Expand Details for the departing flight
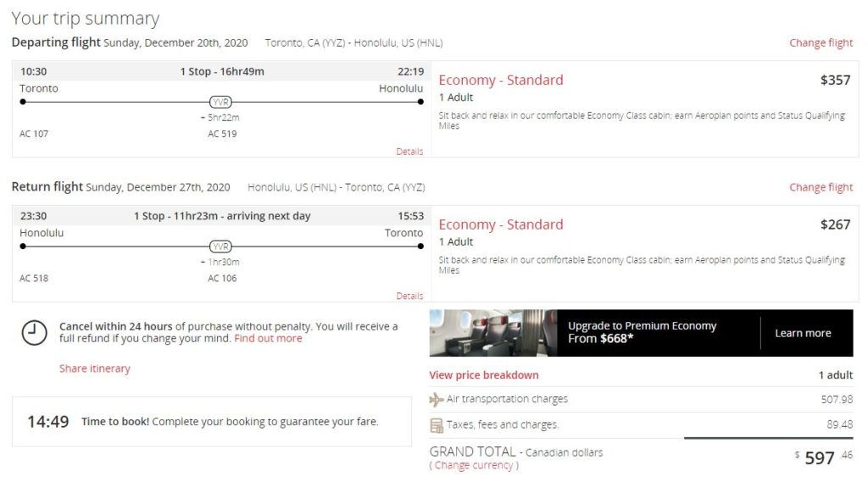Viewport: 868px width, 482px height. point(409,152)
